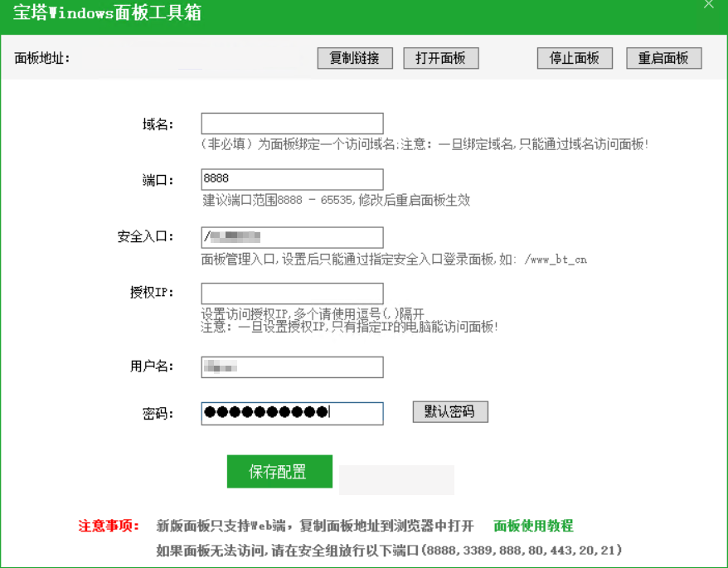Restart the panel via 重启面板 button
This screenshot has height=568, width=728.
[663, 58]
